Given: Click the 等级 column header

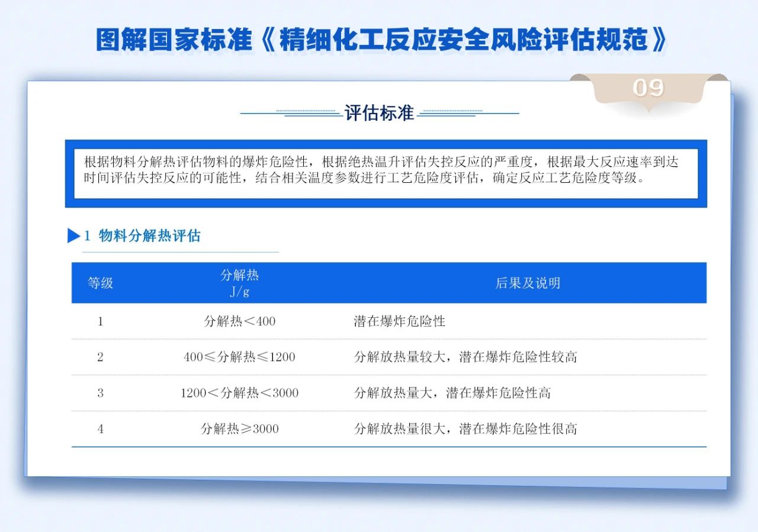Looking at the screenshot, I should click(100, 283).
